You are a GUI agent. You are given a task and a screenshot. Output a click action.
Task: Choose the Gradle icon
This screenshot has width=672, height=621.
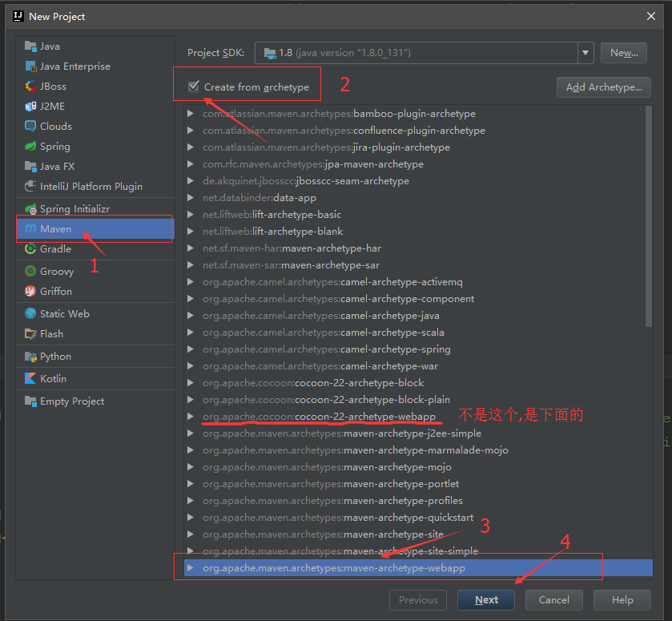[30, 248]
